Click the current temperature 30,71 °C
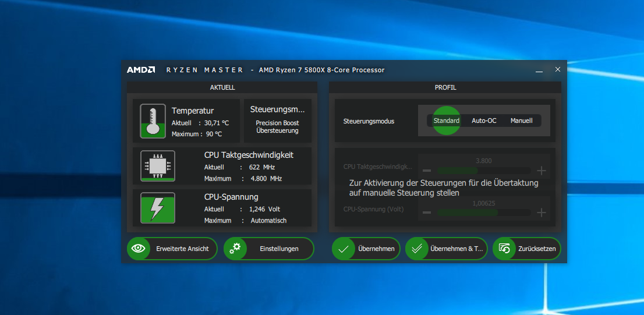 coord(217,123)
